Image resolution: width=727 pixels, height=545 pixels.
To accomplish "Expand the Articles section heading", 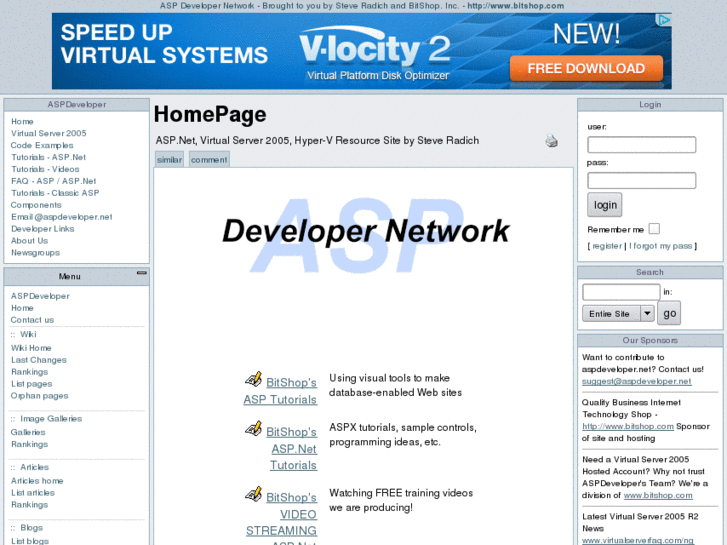I will pyautogui.click(x=34, y=467).
